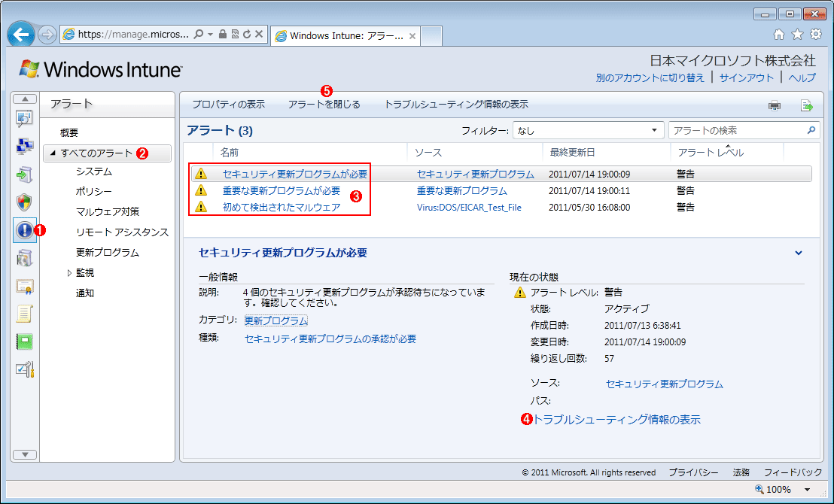Open a new browser tab
Screen dimensions: 834x504
click(x=431, y=36)
